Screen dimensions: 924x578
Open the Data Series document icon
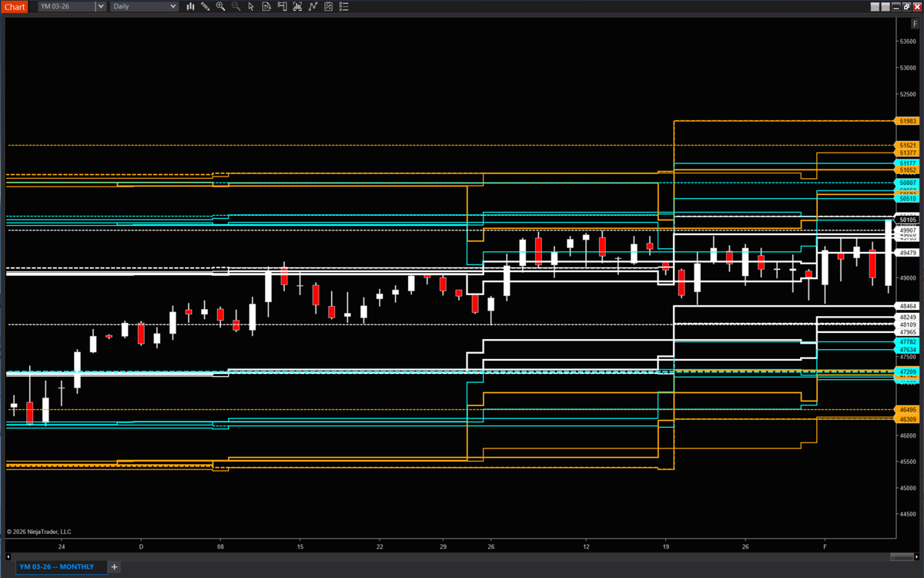pos(266,7)
